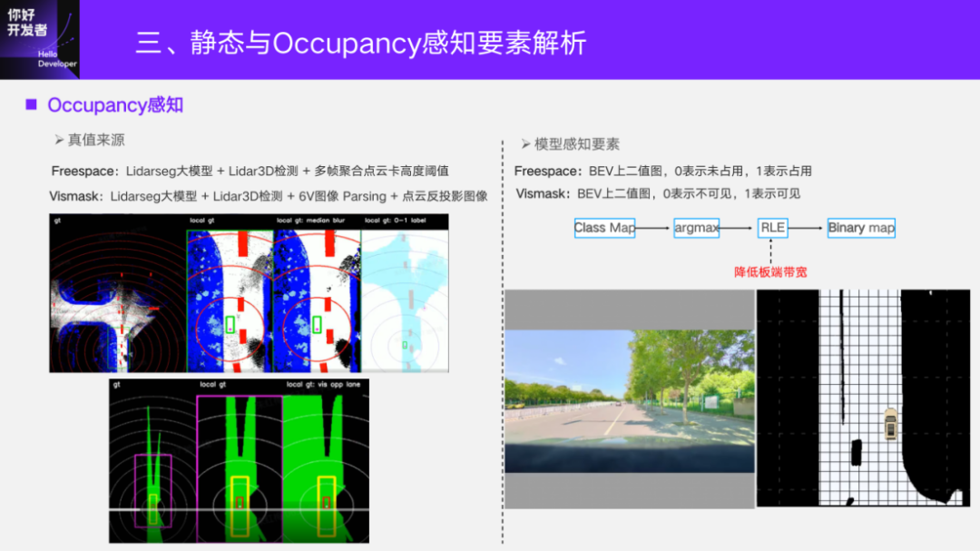
Task: Collapse the Occupancy感知 heading
Action: point(115,104)
